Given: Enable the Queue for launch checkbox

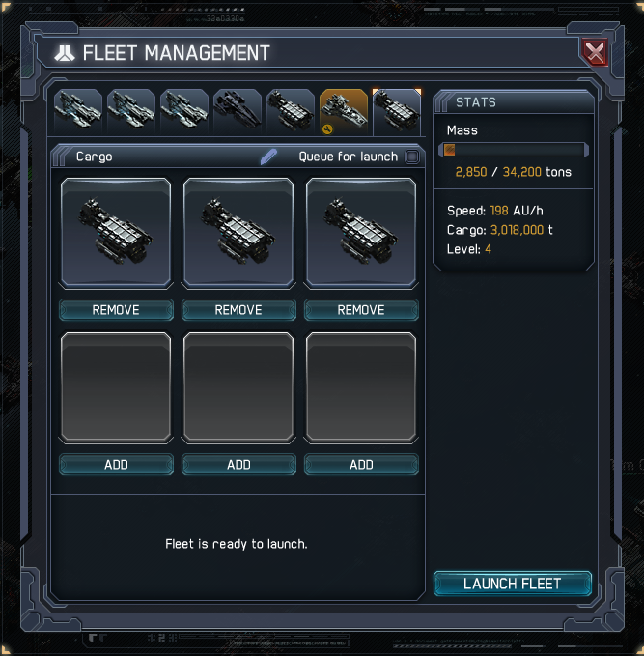Looking at the screenshot, I should [412, 157].
